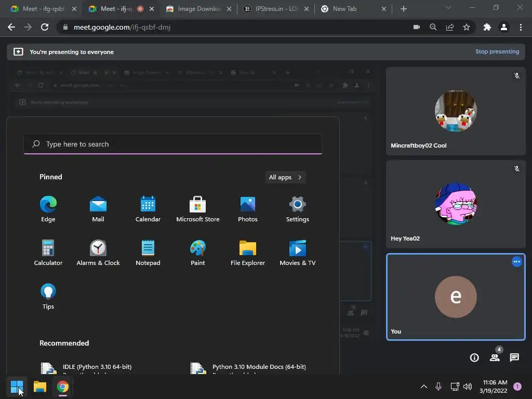
Task: Click the 11:06 AM clock and date
Action: point(494,387)
